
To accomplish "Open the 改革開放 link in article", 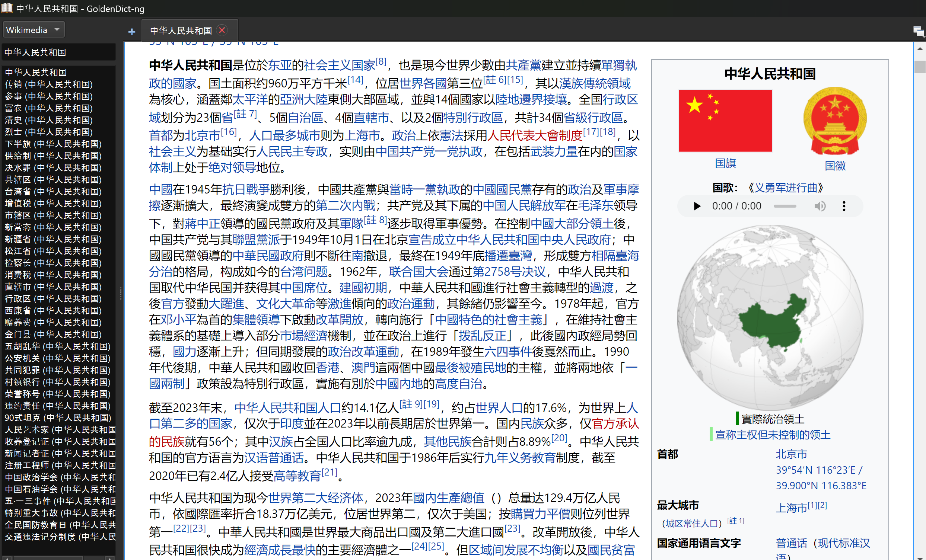I will tap(339, 320).
